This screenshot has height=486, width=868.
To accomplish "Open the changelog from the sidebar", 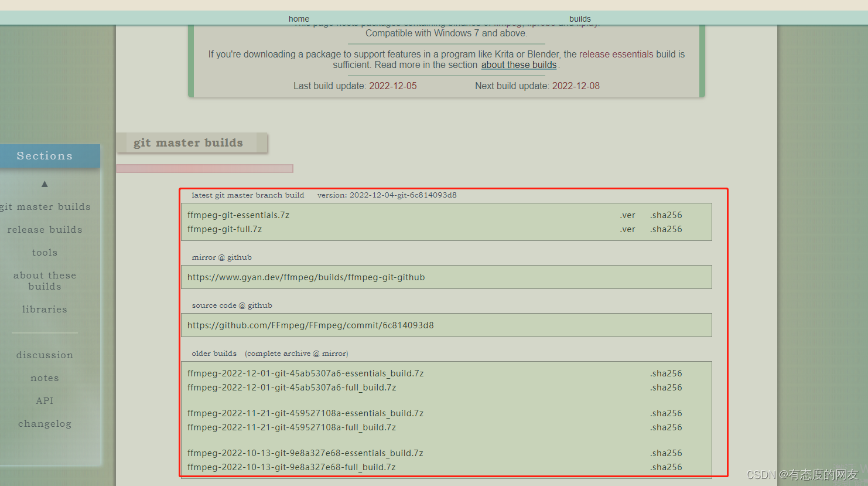I will [45, 424].
